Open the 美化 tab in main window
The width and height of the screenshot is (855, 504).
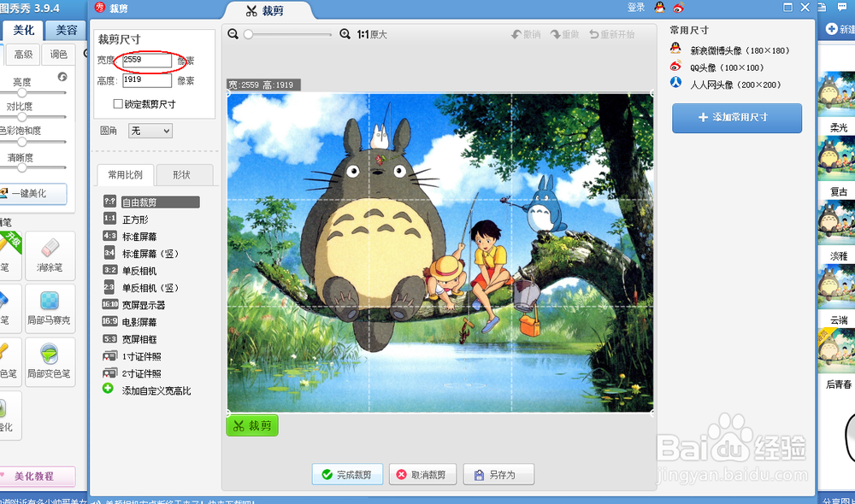[x=23, y=30]
